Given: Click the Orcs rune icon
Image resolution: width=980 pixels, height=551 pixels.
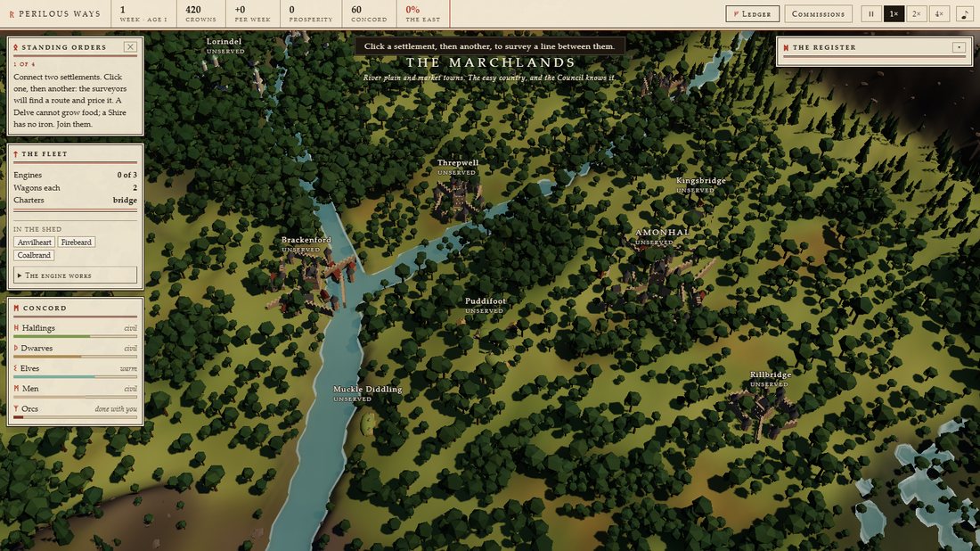Looking at the screenshot, I should coord(16,408).
